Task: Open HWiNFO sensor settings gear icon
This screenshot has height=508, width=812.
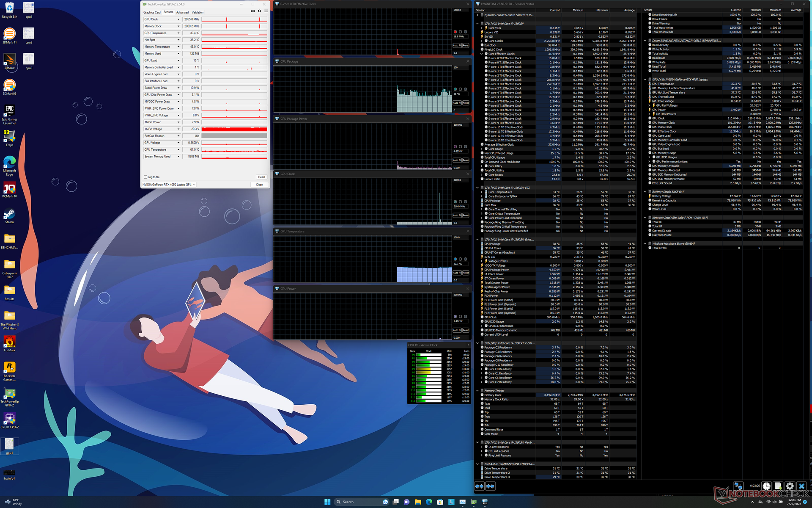Action: [790, 486]
